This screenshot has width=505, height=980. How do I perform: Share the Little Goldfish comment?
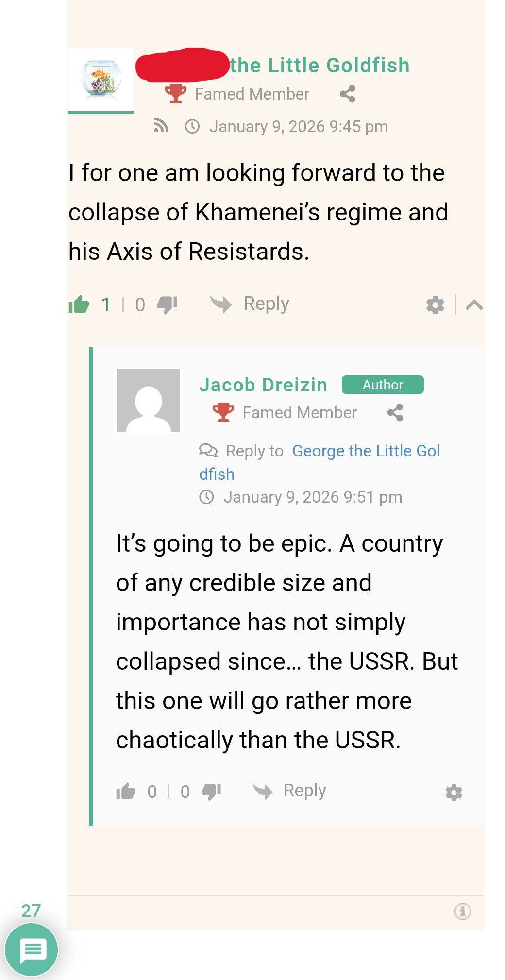348,94
